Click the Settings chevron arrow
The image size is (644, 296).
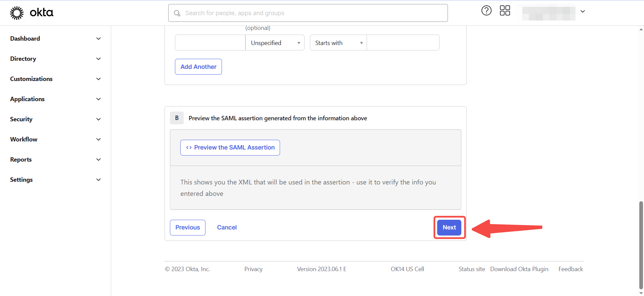(98, 180)
